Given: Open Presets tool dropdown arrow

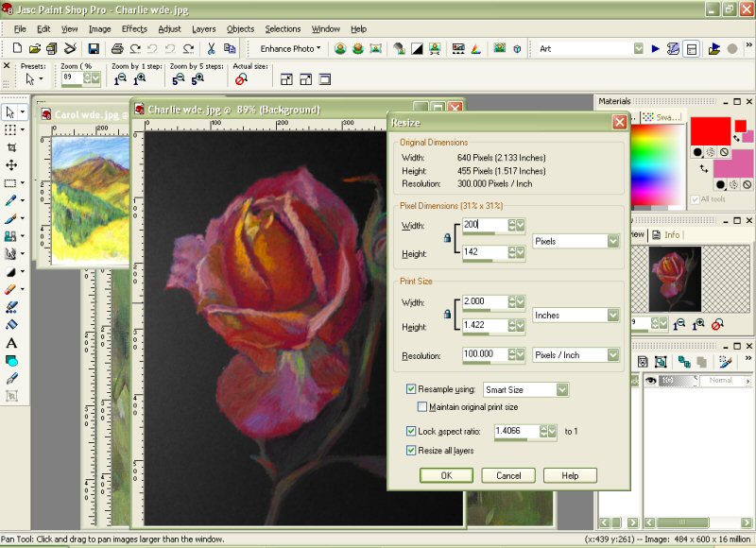Looking at the screenshot, I should [41, 79].
